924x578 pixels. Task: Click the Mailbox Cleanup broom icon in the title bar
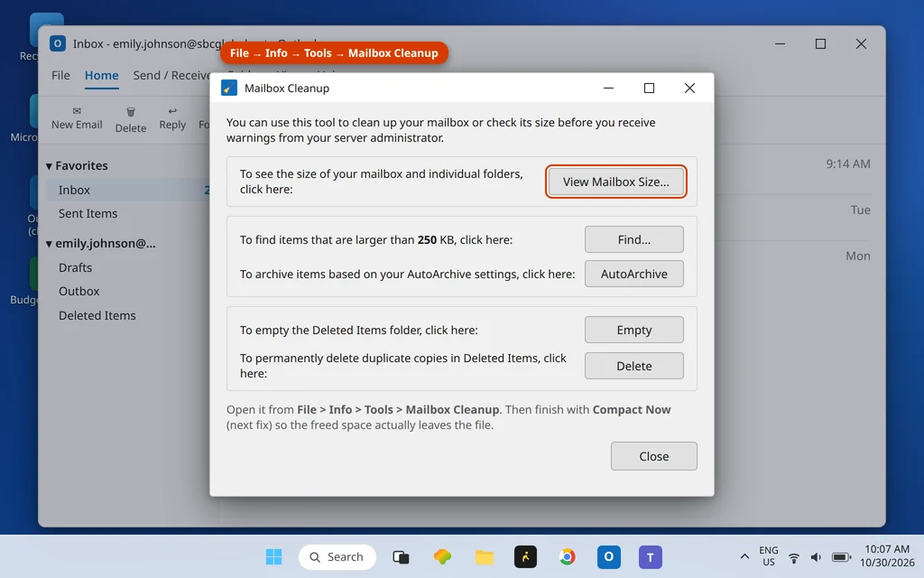[x=228, y=88]
